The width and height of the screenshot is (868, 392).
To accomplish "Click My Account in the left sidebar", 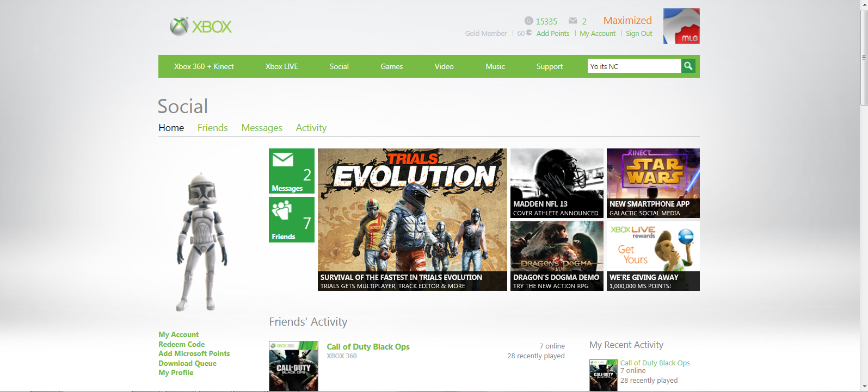I will tap(178, 334).
